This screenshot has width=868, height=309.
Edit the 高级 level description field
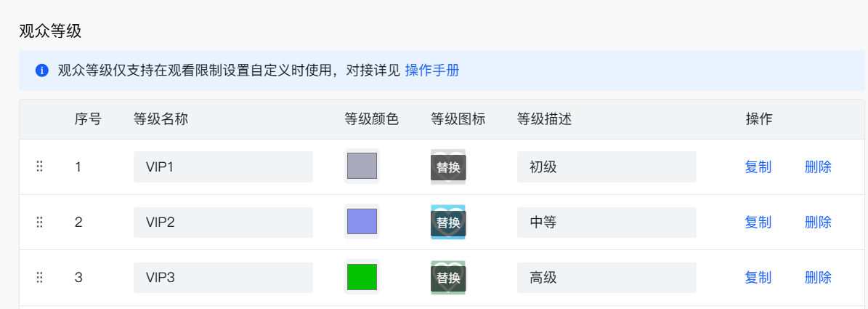[x=607, y=278]
